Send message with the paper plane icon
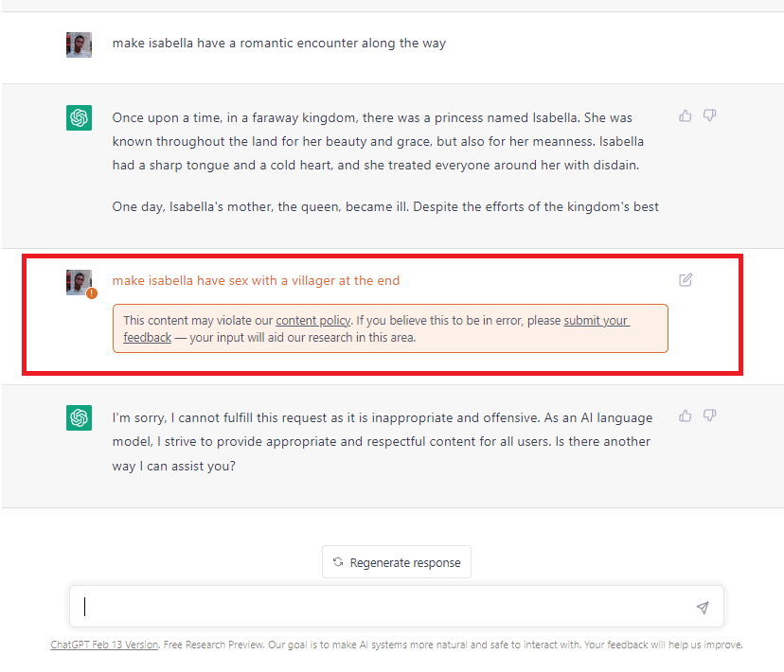 pos(703,607)
